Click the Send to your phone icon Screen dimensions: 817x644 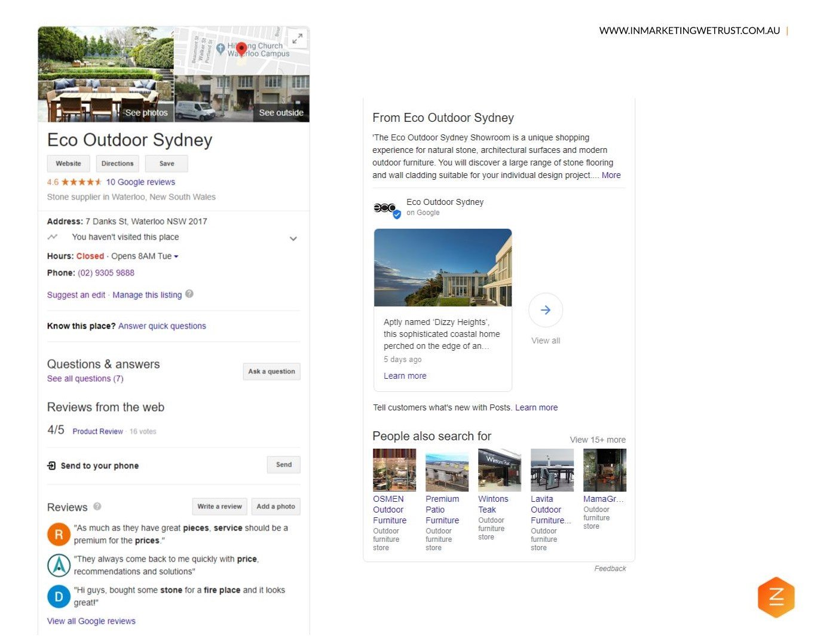tap(51, 465)
